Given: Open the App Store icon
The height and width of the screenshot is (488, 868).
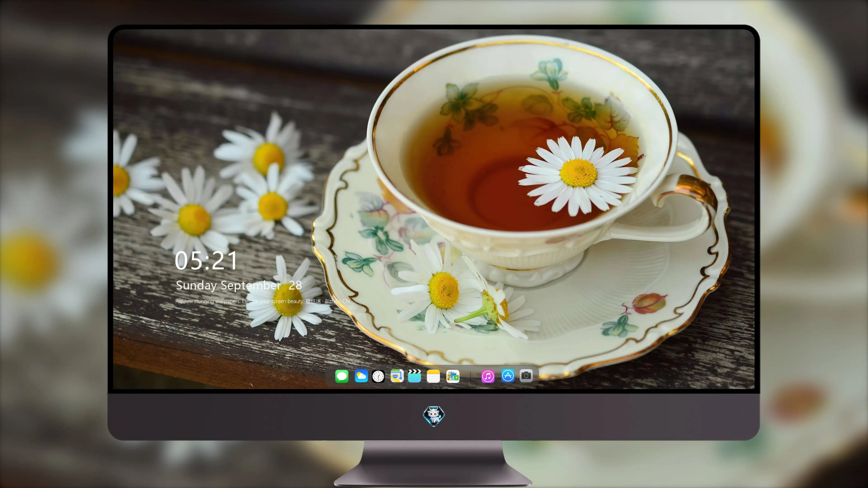Looking at the screenshot, I should pyautogui.click(x=508, y=375).
